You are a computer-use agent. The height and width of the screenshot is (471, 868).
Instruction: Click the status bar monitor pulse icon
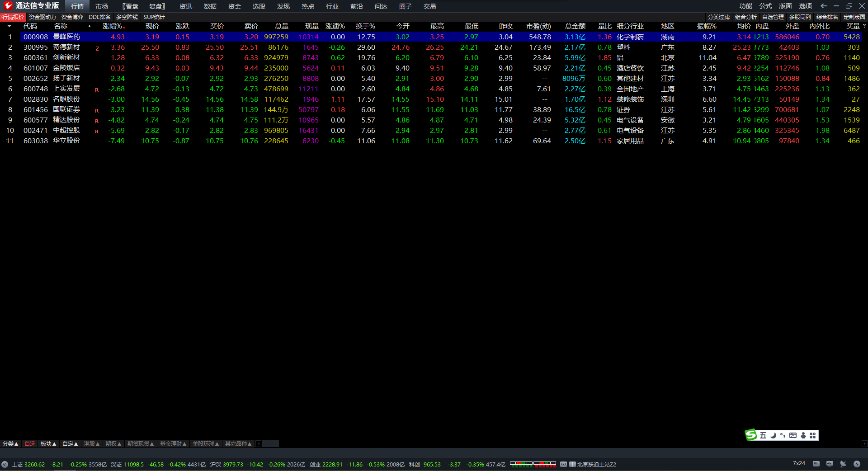click(x=830, y=464)
